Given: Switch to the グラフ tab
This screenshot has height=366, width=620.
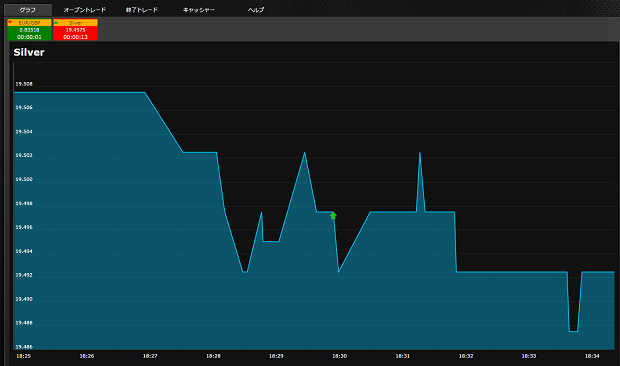Looking at the screenshot, I should (x=28, y=10).
